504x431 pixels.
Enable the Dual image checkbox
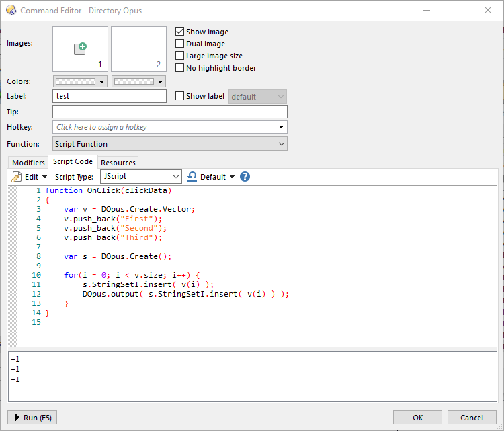[x=180, y=44]
